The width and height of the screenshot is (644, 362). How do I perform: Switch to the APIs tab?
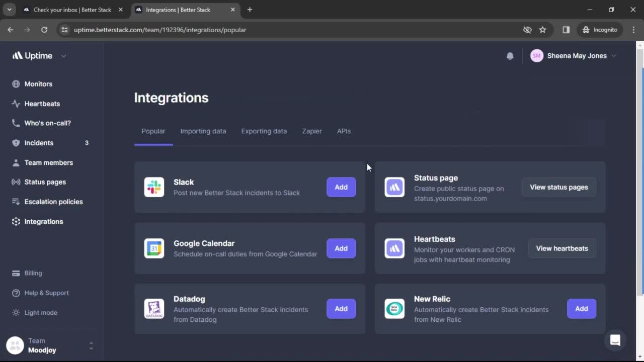point(344,131)
